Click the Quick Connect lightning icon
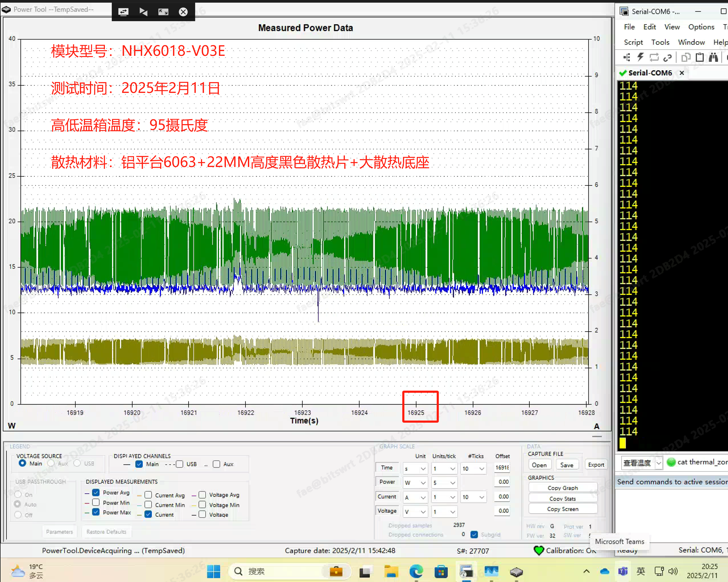This screenshot has height=582, width=728. pos(640,57)
